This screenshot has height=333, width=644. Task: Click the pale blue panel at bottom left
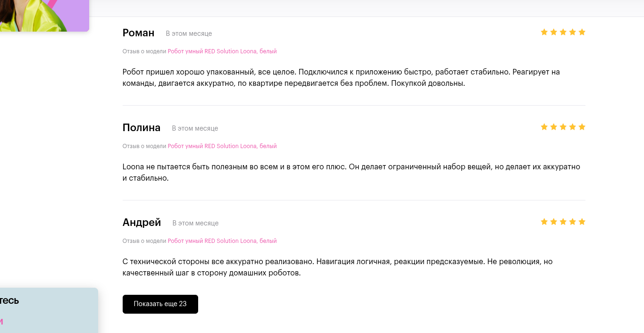pos(49,310)
